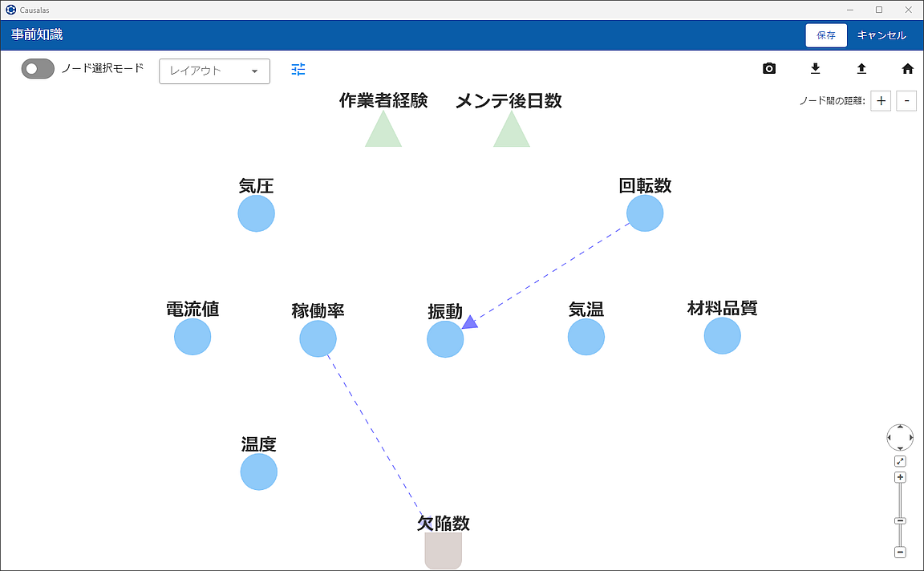Toggle ノード選択モード switch
The width and height of the screenshot is (924, 571).
[x=38, y=69]
